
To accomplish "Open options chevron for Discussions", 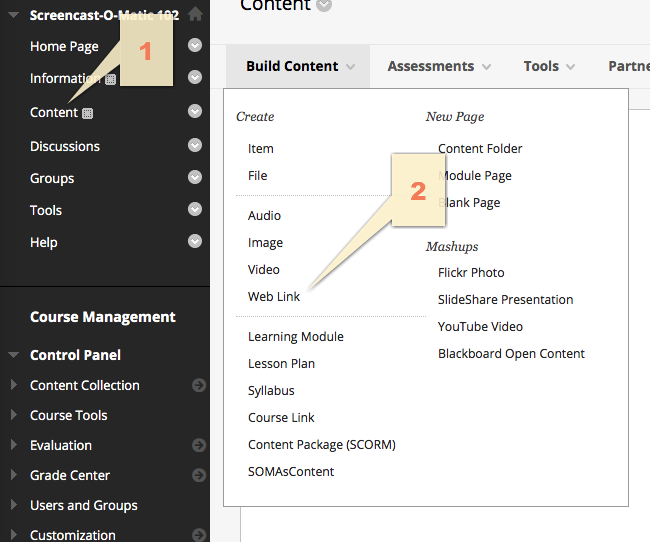I will [195, 145].
